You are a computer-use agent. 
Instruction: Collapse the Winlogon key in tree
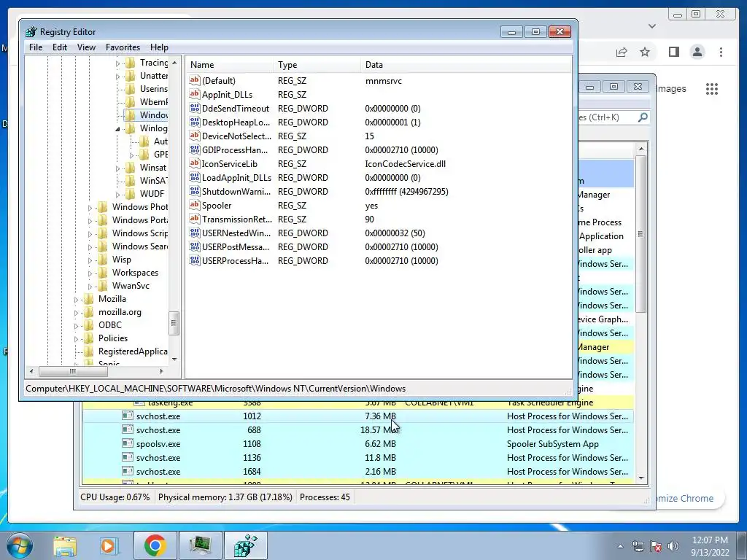tap(117, 128)
